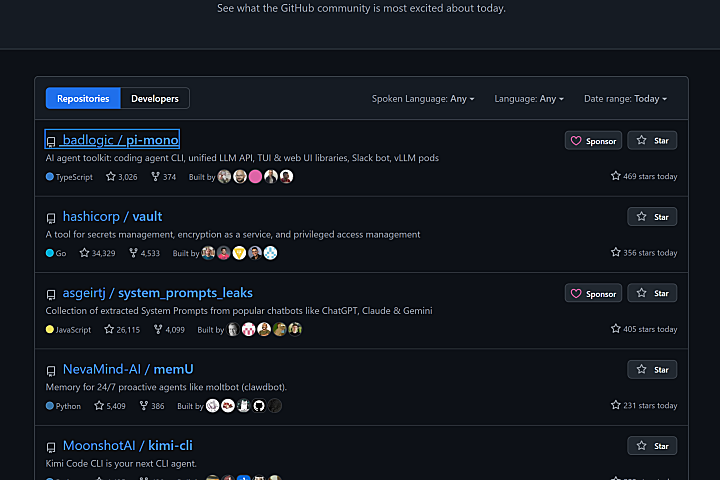Click the heart icon in pi-mono Sponsor button
720x480 pixels.
coord(576,141)
